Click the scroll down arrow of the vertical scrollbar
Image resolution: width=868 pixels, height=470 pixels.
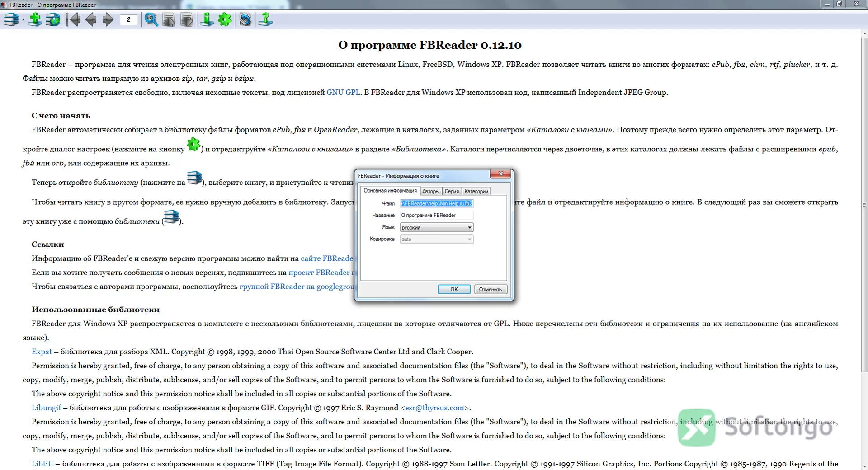pos(864,466)
